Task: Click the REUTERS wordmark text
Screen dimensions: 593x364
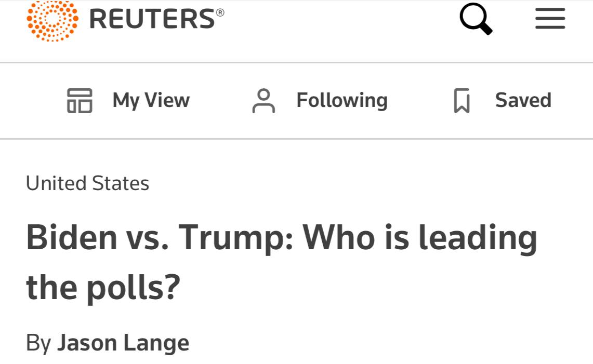Action: coord(152,20)
